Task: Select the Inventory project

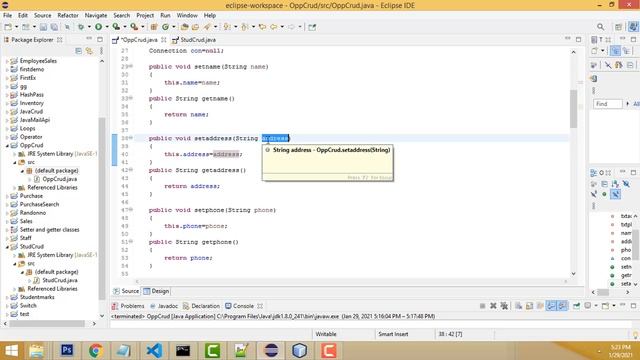Action: tap(31, 103)
